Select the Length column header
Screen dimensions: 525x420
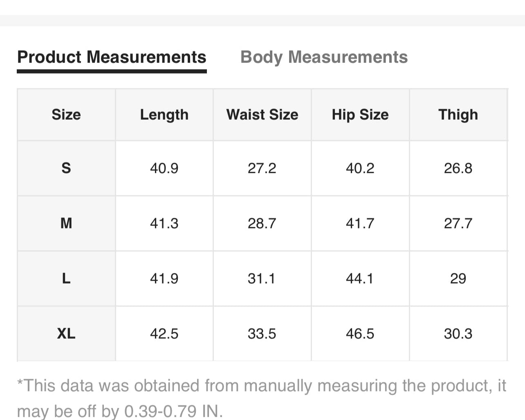164,115
